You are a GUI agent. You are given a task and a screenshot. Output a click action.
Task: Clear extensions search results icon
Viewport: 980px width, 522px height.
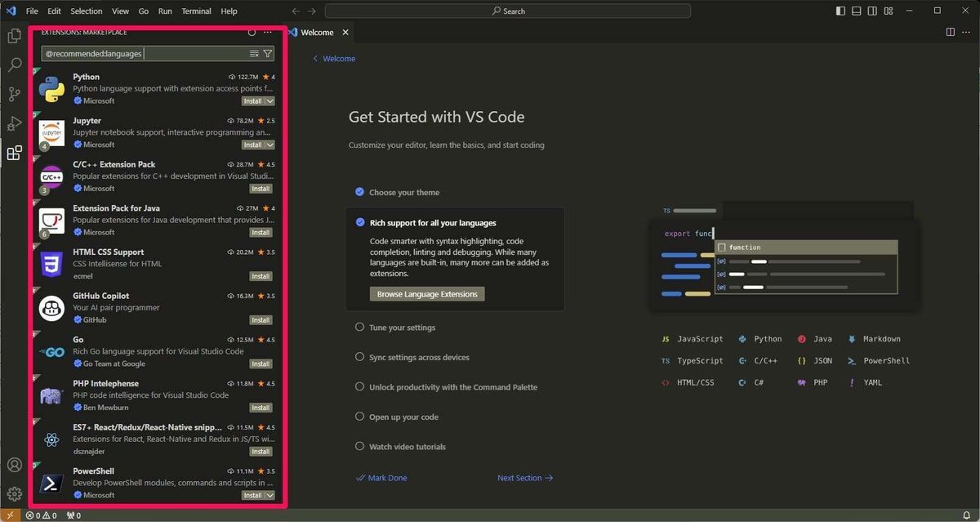coord(254,53)
